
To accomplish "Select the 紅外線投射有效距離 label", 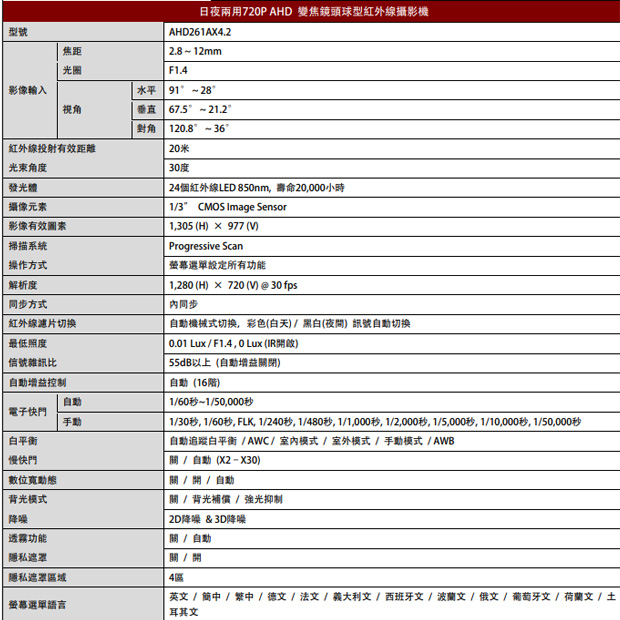I will click(x=51, y=148).
